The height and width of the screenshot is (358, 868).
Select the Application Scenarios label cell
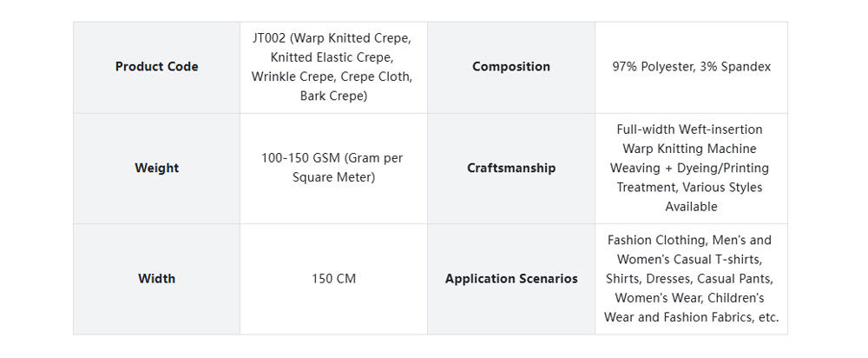coord(510,279)
